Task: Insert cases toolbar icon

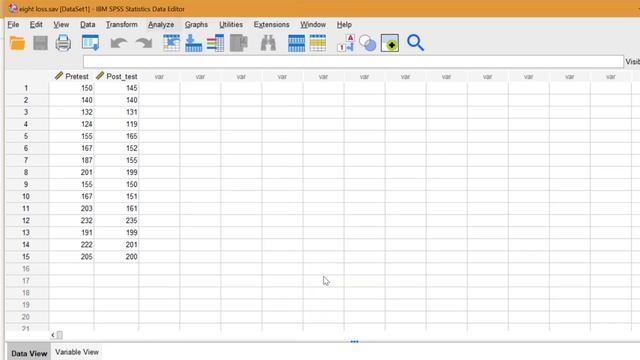Action: coord(296,43)
